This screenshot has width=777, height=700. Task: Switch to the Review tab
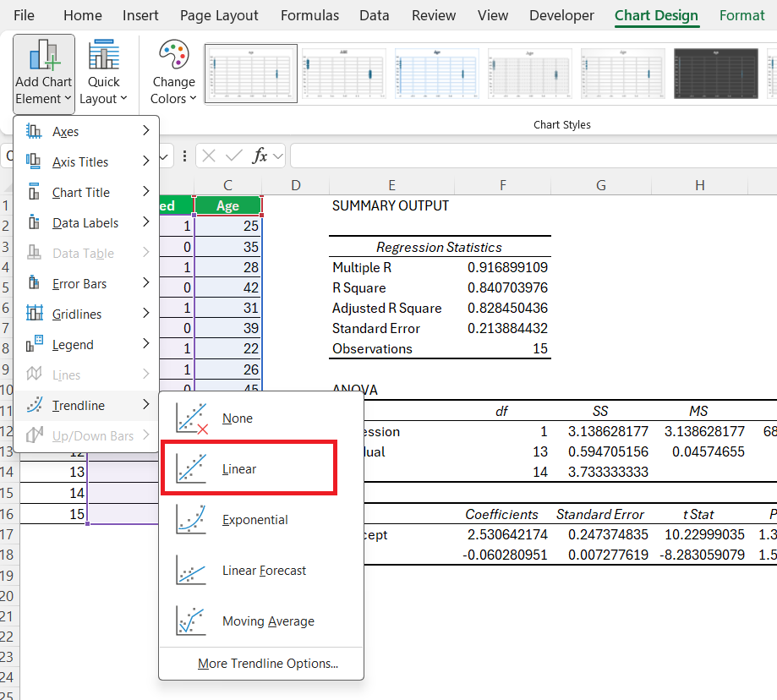(434, 15)
